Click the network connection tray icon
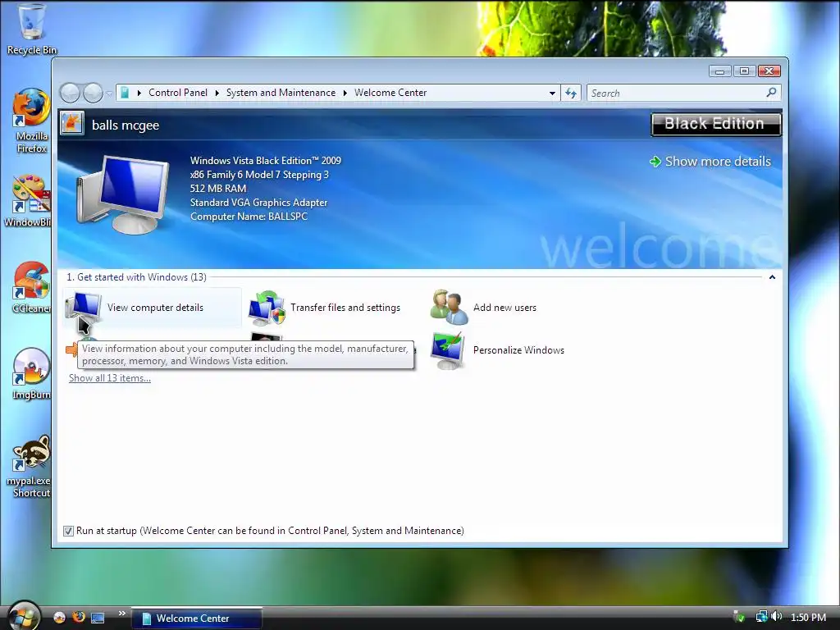The width and height of the screenshot is (840, 630). (x=761, y=617)
